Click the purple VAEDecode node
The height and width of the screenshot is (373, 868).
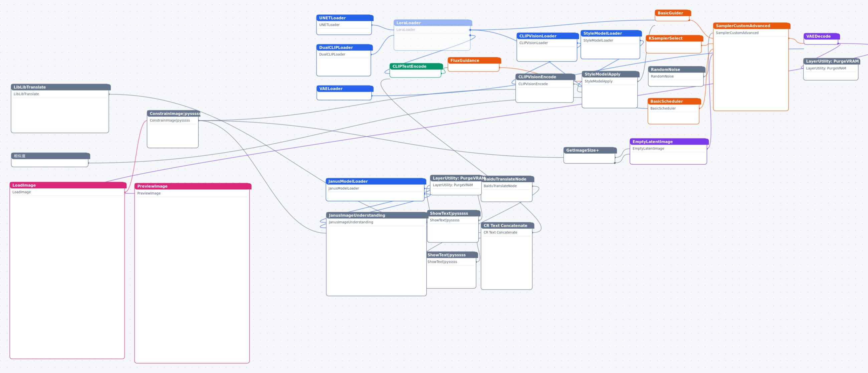(822, 39)
